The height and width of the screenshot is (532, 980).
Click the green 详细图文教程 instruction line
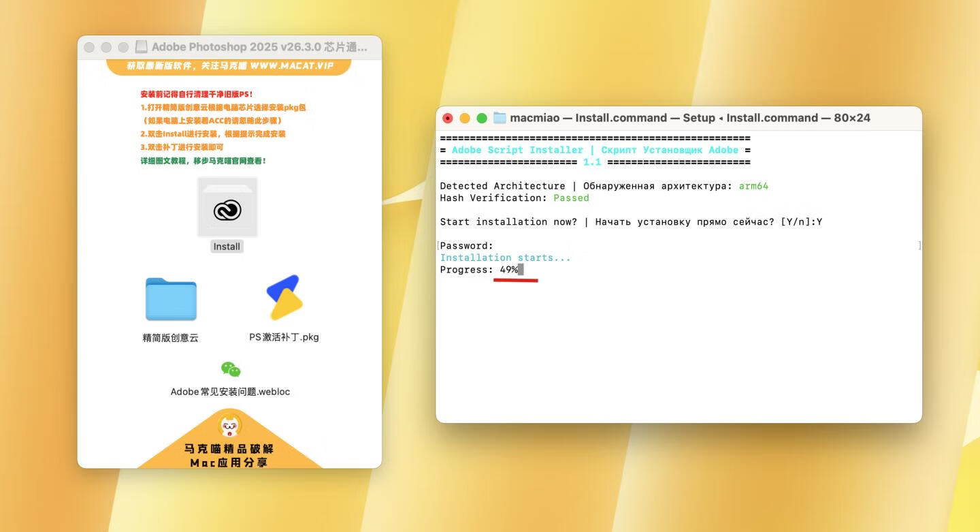[203, 161]
